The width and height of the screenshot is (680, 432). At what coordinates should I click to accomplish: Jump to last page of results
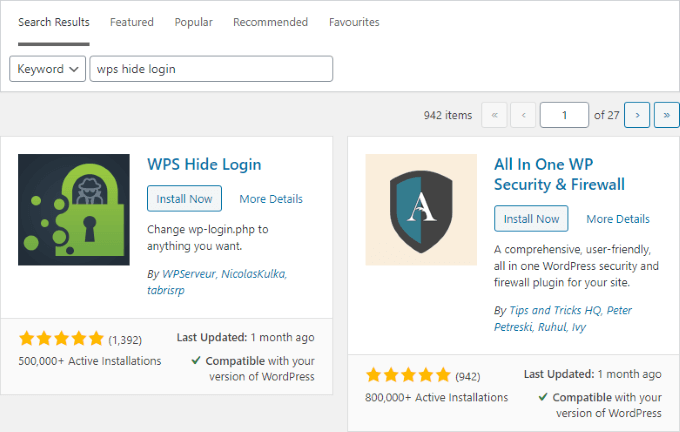(666, 115)
